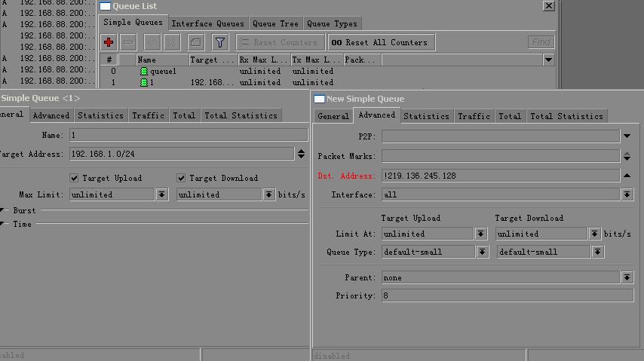
Task: Open the download Limit At dropdown
Action: [x=594, y=234]
